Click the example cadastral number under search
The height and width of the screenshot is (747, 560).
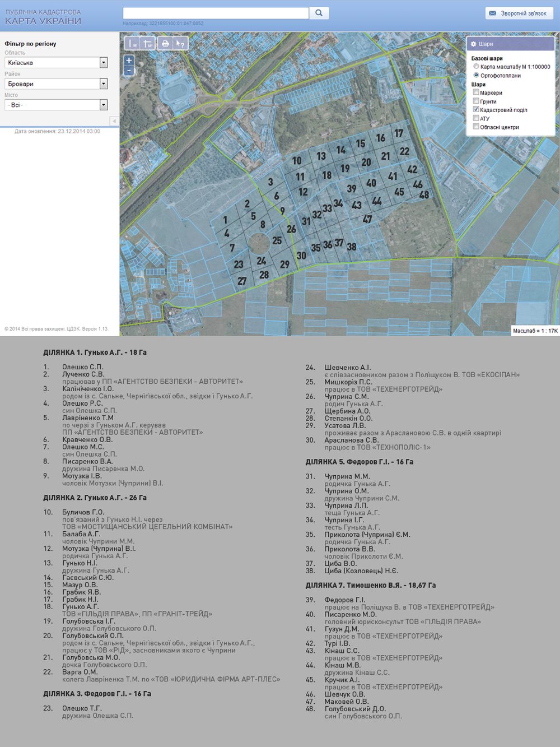[176, 24]
